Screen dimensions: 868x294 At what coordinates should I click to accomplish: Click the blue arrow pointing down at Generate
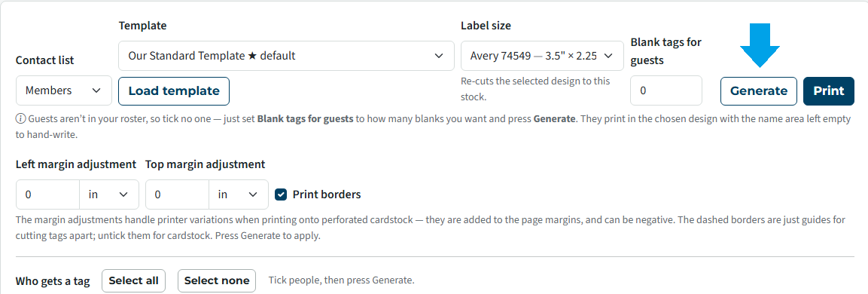coord(760,45)
